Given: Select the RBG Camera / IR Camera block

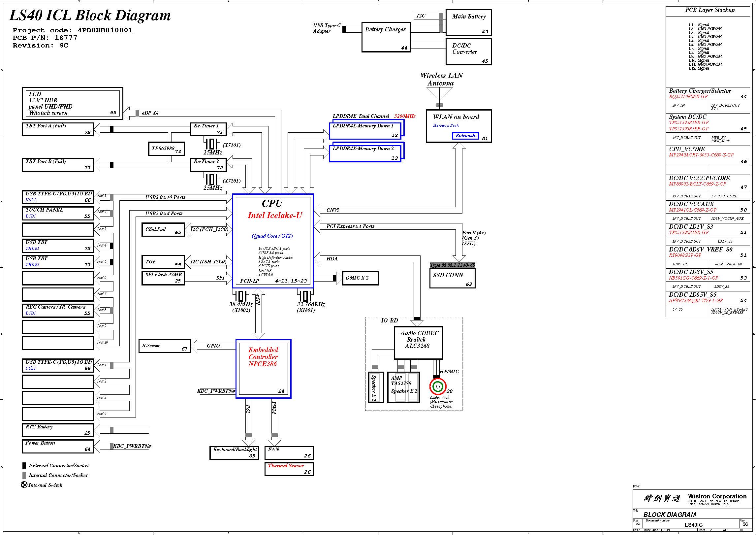Looking at the screenshot, I should click(x=58, y=310).
